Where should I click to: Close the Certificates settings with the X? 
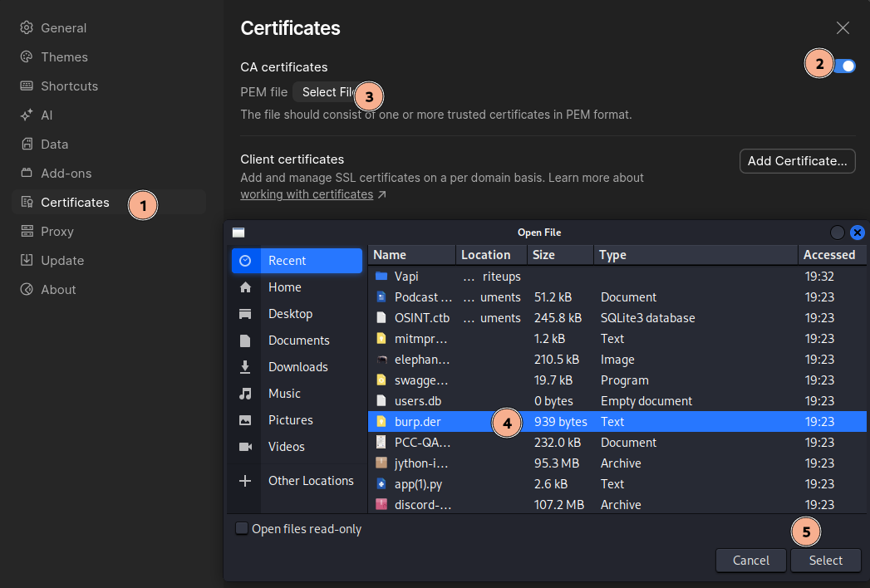coord(843,27)
